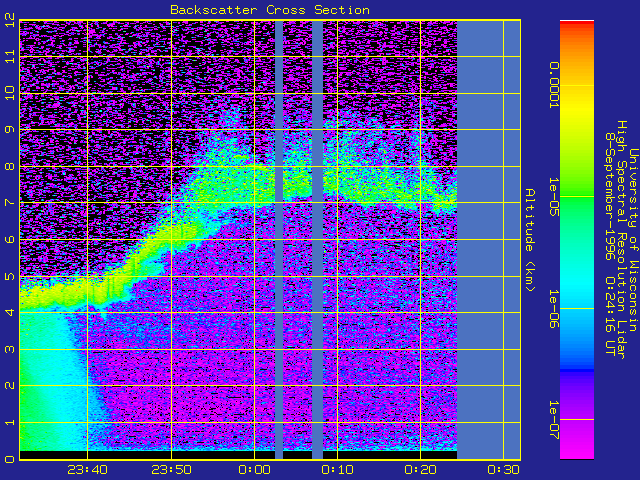Click the 0.0001 colorbar label
The image size is (640, 480).
(554, 85)
